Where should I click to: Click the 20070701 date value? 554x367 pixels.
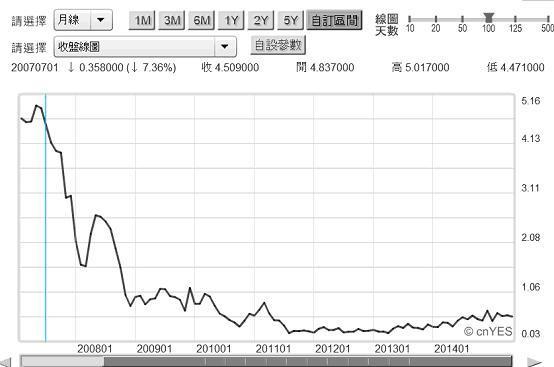pos(35,67)
